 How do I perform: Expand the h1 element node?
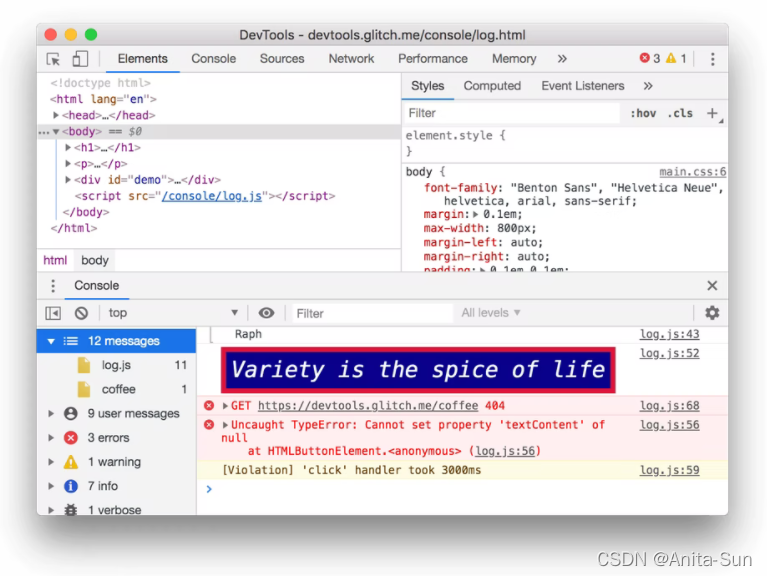(68, 148)
